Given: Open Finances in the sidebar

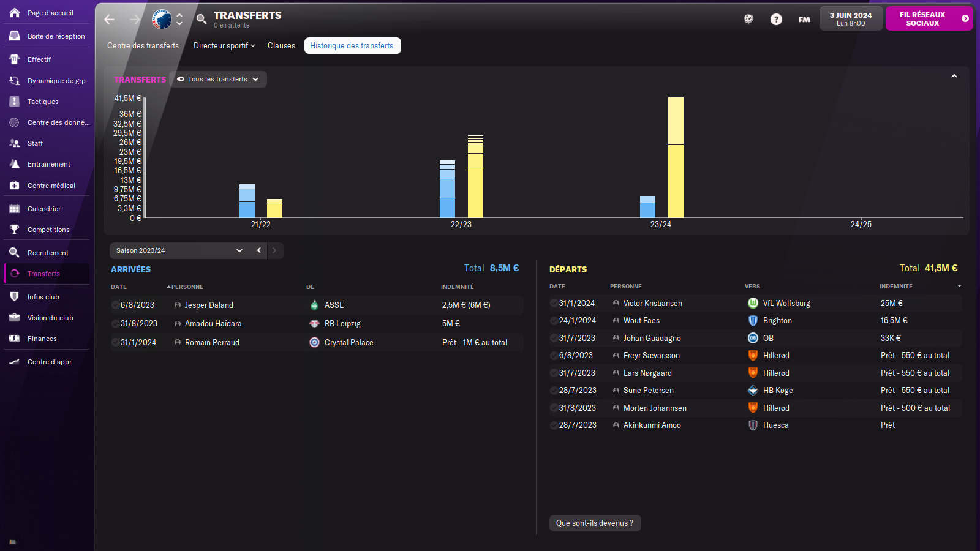Looking at the screenshot, I should click(x=42, y=339).
